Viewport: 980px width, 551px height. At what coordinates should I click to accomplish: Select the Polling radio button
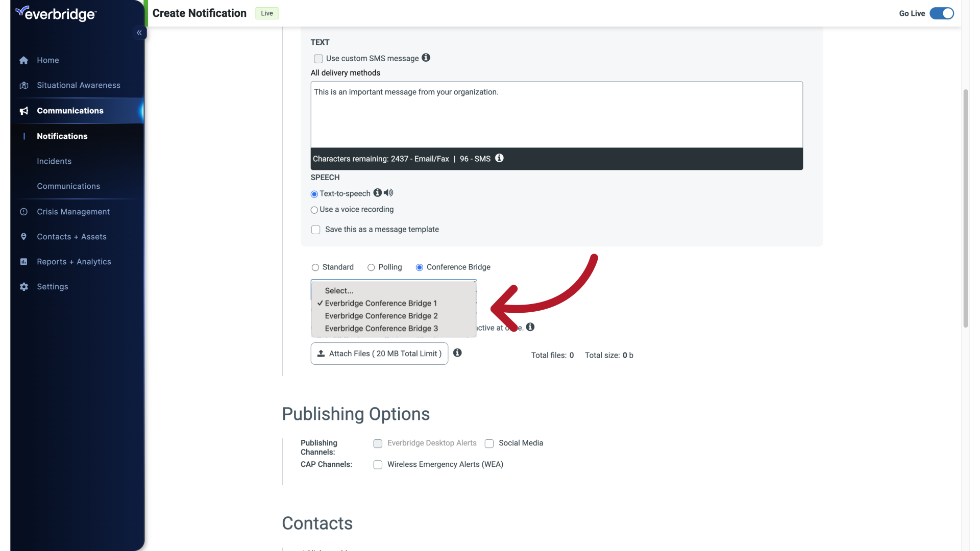click(371, 267)
